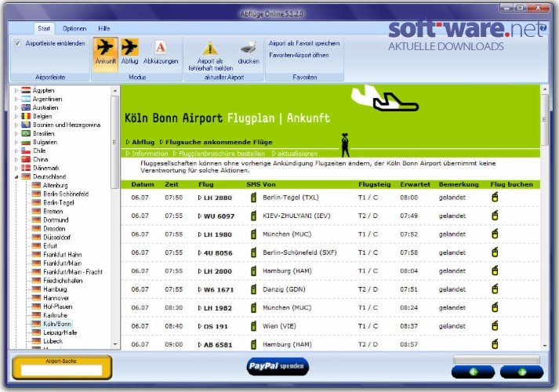Click Flugplanbroschüre bestellen link
This screenshot has height=392, width=559.
coord(221,154)
